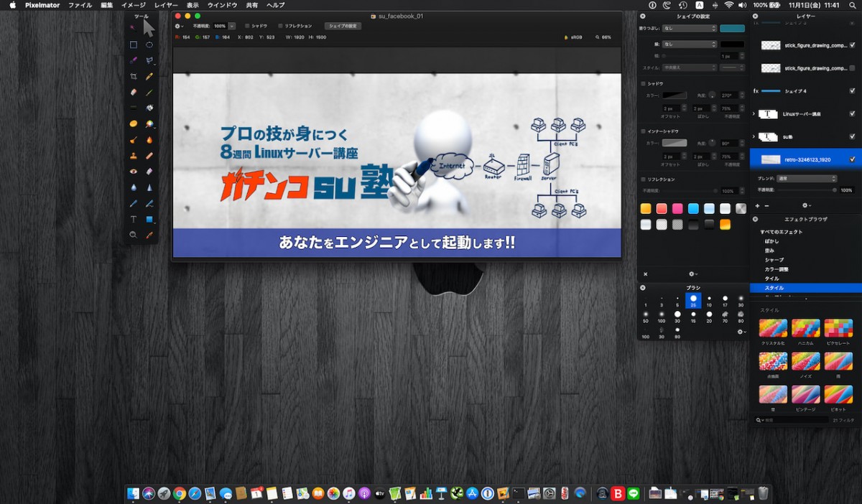The height and width of the screenshot is (504, 862).
Task: Expand the Linuxサーバー講座 layer group
Action: [754, 113]
